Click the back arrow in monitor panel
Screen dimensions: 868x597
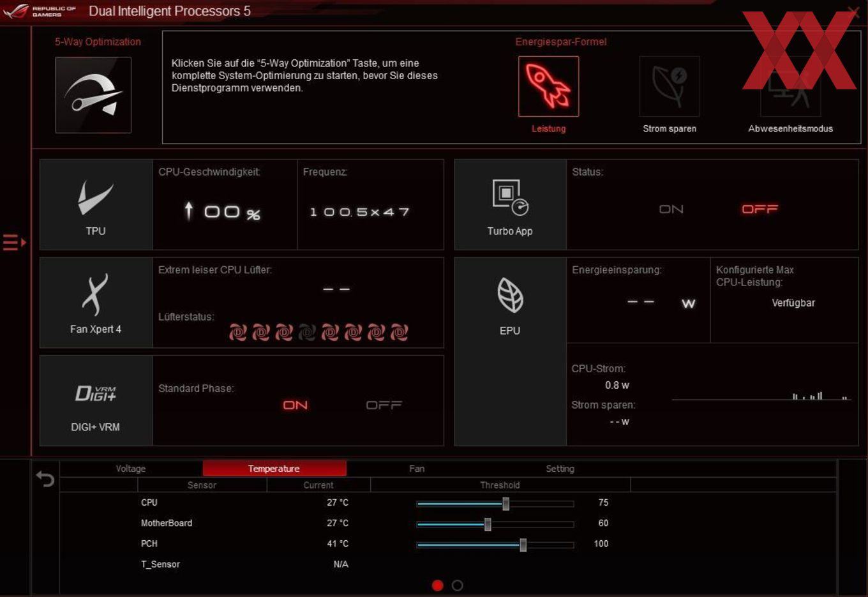45,478
